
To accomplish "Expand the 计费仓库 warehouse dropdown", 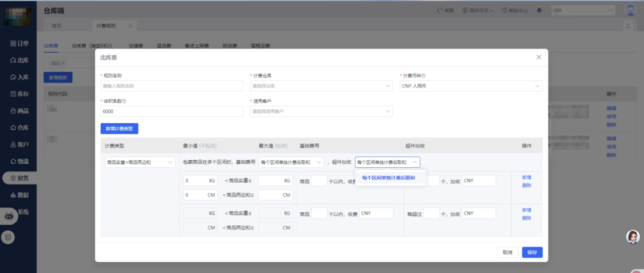I will (x=321, y=86).
